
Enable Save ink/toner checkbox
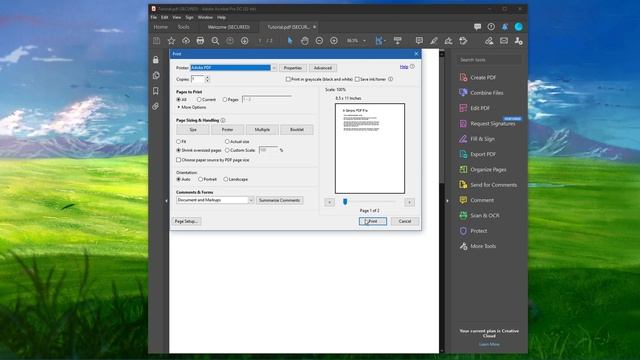click(357, 79)
